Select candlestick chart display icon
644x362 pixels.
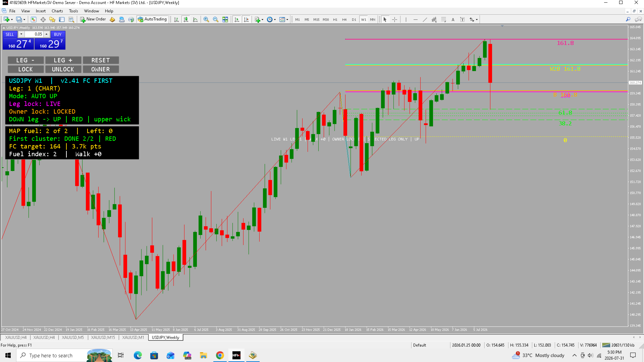(186, 19)
